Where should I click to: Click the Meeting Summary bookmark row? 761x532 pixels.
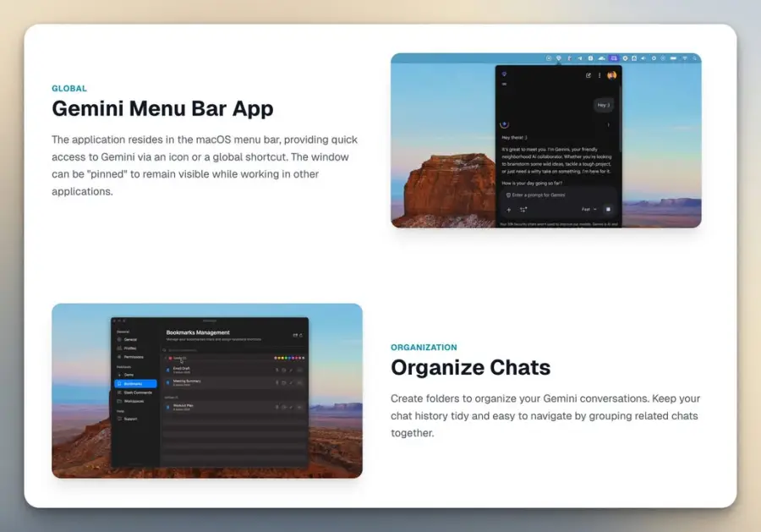point(234,382)
